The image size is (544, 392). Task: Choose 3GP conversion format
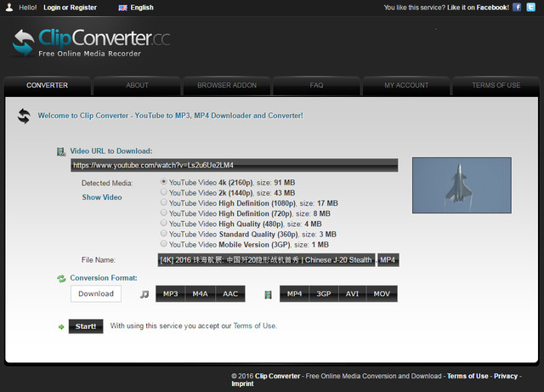tap(323, 293)
